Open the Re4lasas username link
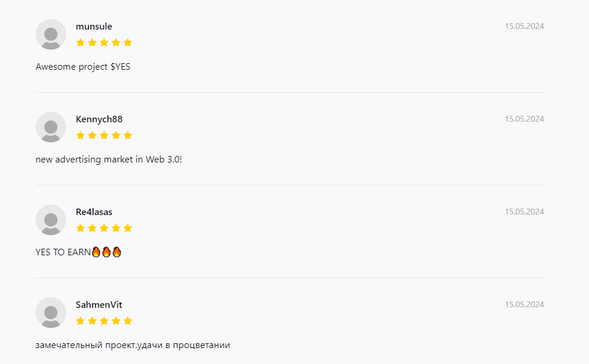Viewport: 589px width, 364px height. point(94,212)
